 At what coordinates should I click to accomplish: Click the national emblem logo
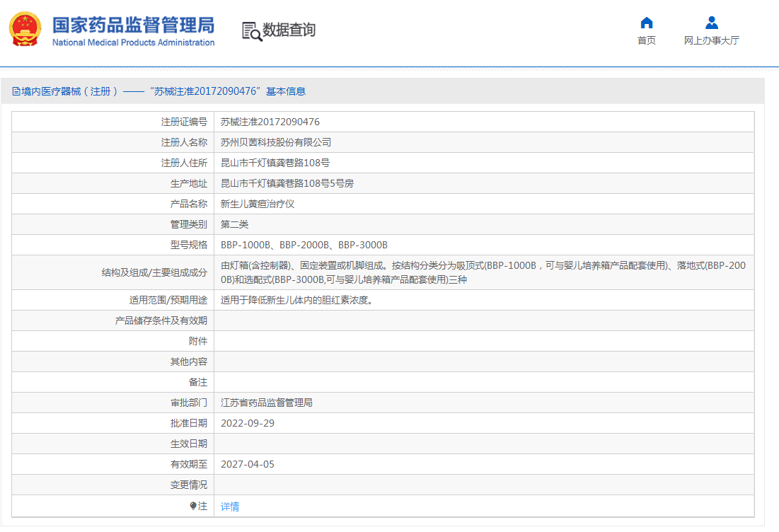point(25,30)
